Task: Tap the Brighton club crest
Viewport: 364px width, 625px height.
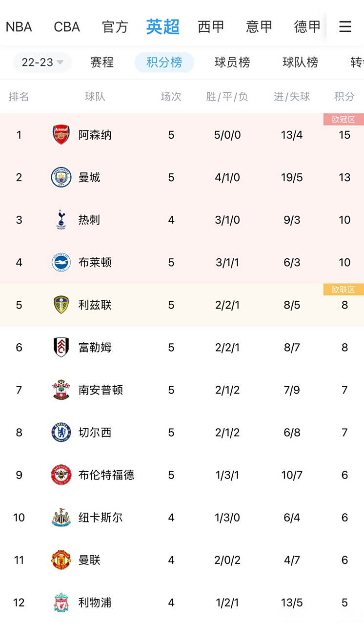Action: (x=61, y=262)
